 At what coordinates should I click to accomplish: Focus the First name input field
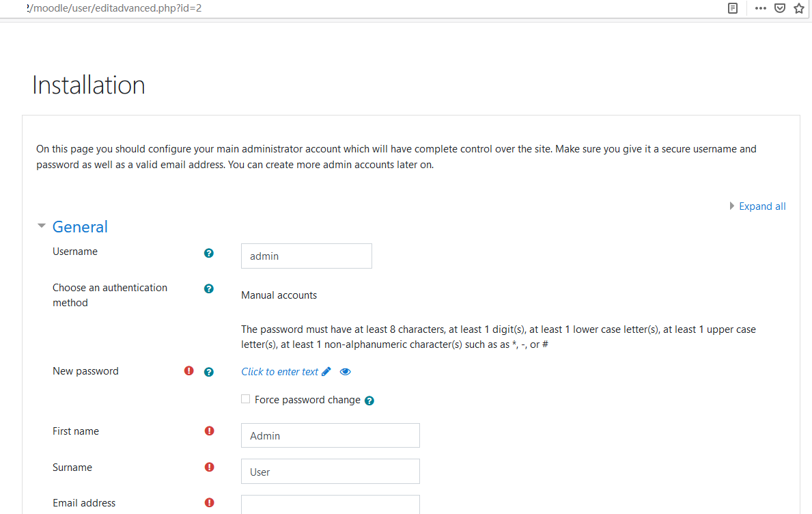331,435
